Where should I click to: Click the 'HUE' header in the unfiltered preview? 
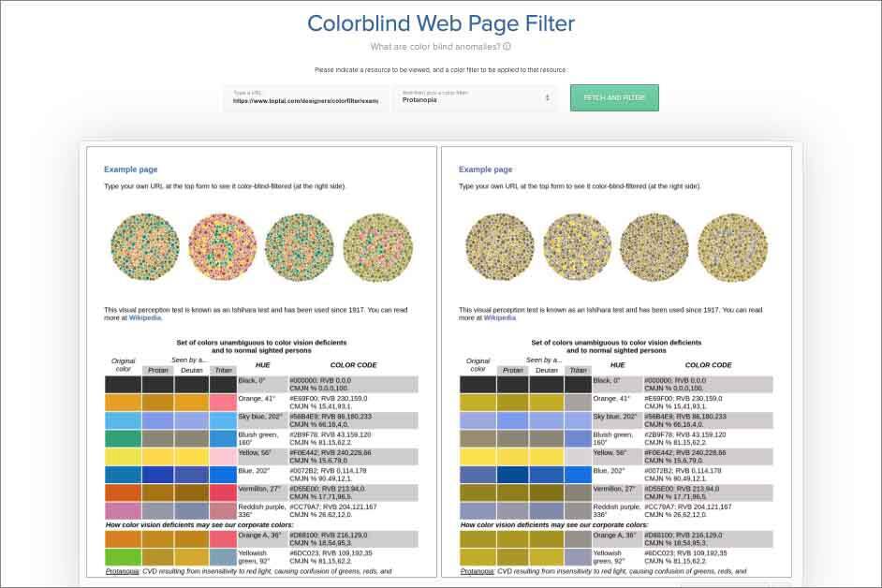[x=263, y=365]
